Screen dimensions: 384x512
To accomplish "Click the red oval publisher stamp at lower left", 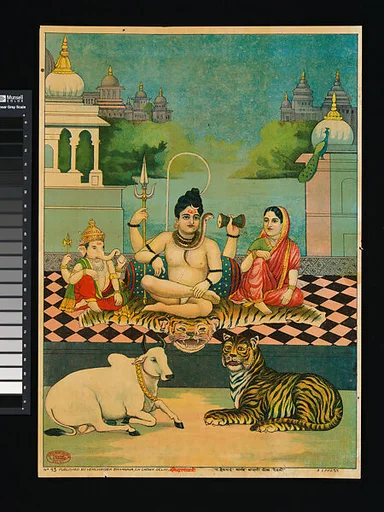I will [59, 457].
